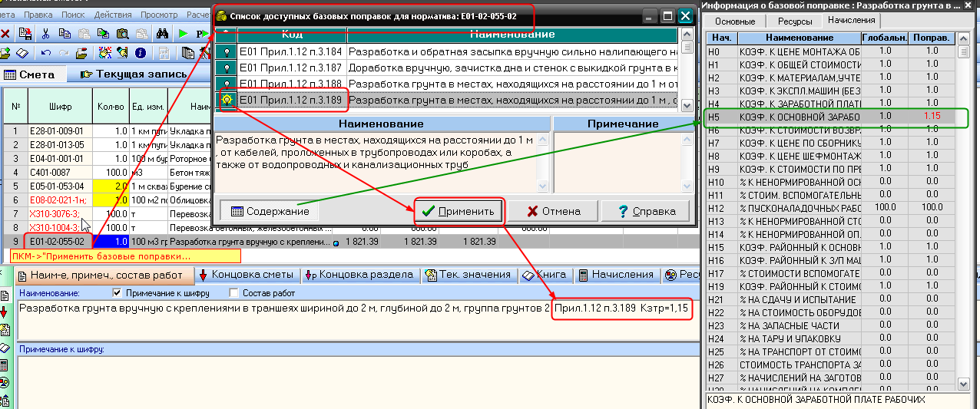The width and height of the screenshot is (980, 409).
Task: Switch to Ресурсы tab in info panel
Action: (794, 21)
